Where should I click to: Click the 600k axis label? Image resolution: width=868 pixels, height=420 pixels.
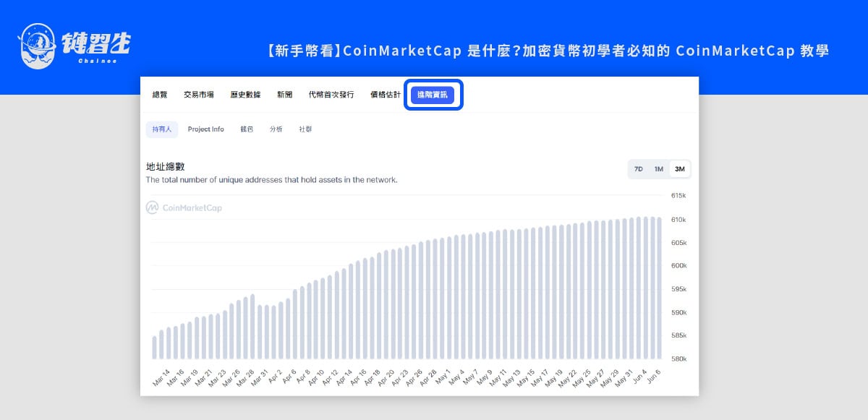click(678, 266)
